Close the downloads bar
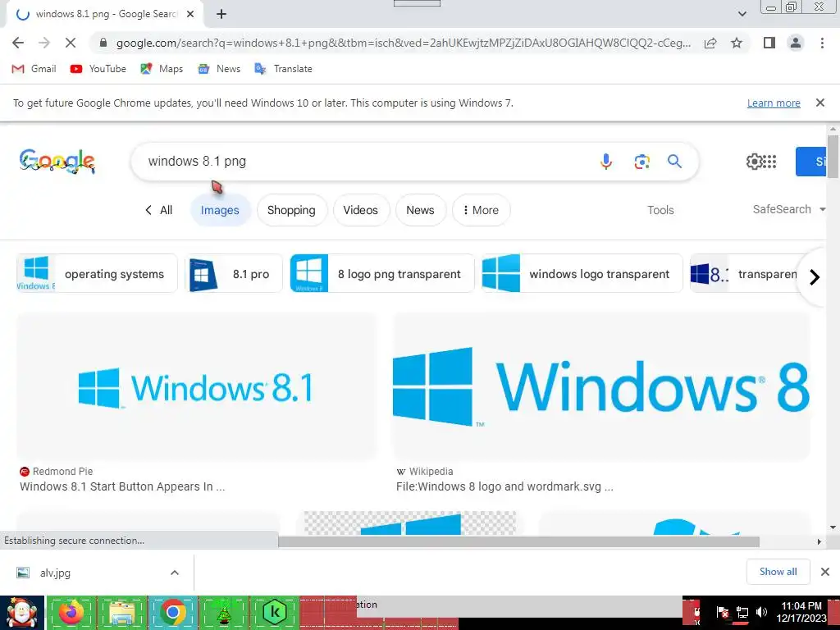 coord(825,572)
